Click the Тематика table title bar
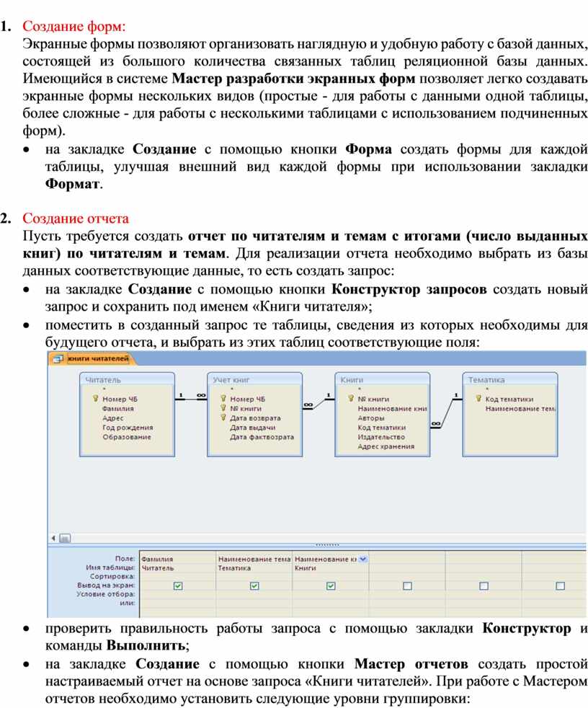The image size is (588, 708). tap(510, 380)
